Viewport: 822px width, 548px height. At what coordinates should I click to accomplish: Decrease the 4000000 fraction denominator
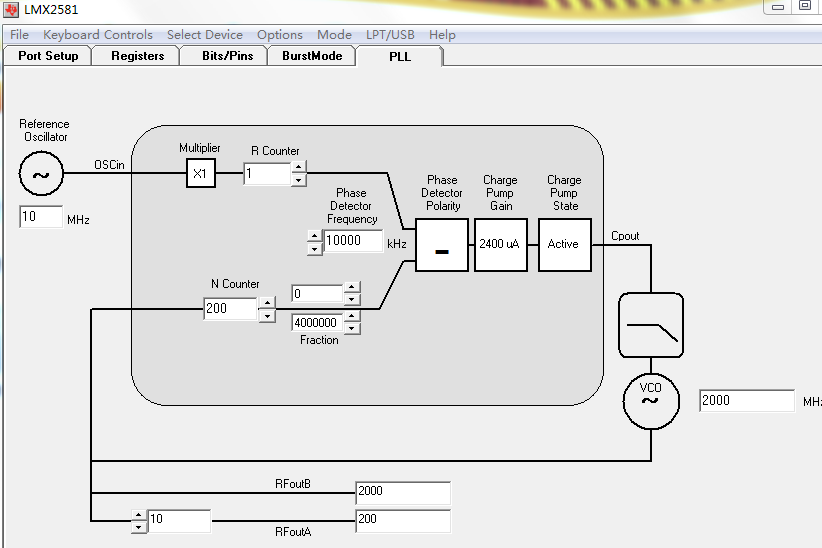pyautogui.click(x=352, y=328)
